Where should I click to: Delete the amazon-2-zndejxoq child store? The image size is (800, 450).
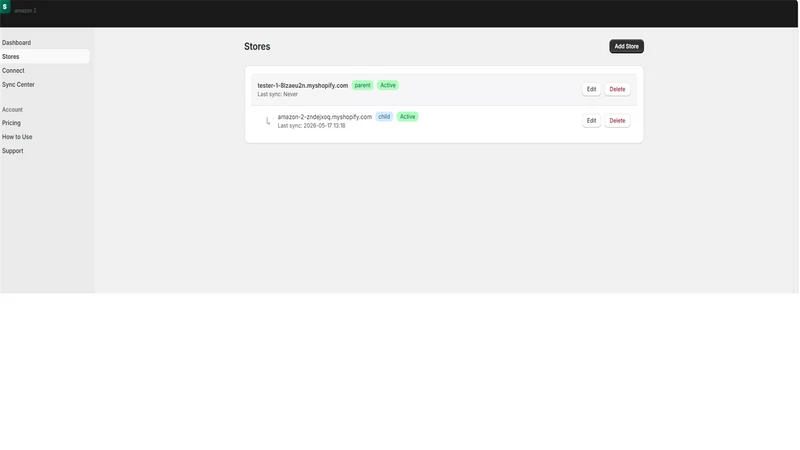pos(617,121)
